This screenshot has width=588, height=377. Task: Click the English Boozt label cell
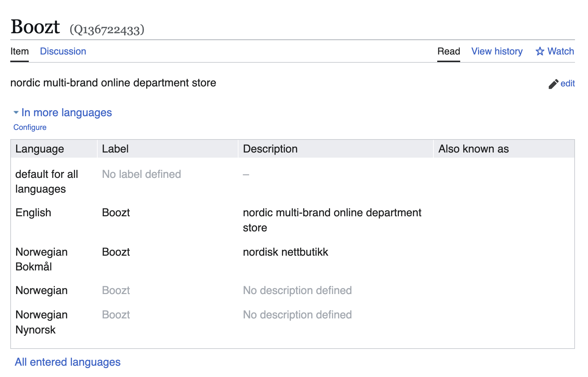pos(116,213)
